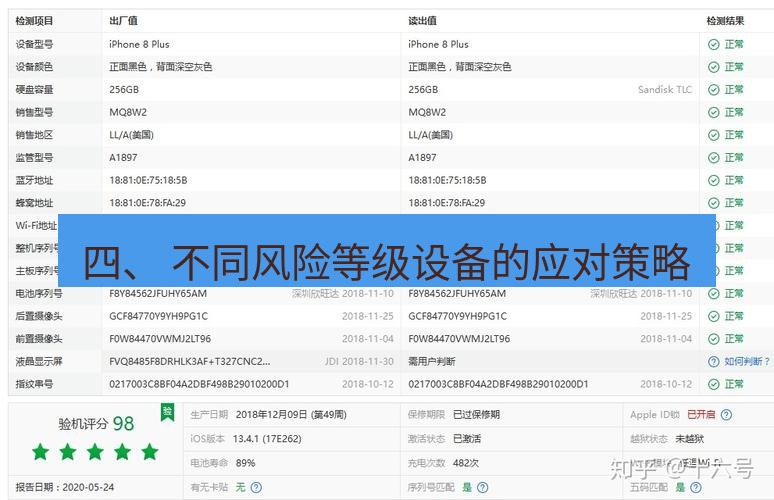Screen dimensions: 774x500
Task: Click help icon beside Apple ID锁 已开启
Action: [x=726, y=415]
